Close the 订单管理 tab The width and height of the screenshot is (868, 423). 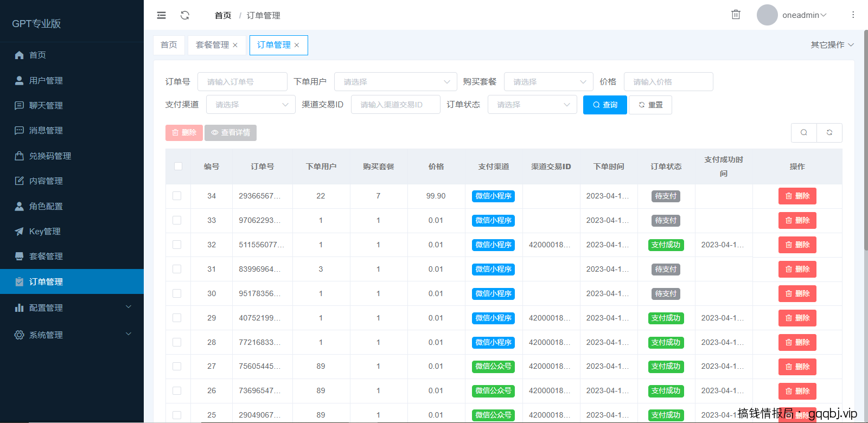(x=297, y=45)
